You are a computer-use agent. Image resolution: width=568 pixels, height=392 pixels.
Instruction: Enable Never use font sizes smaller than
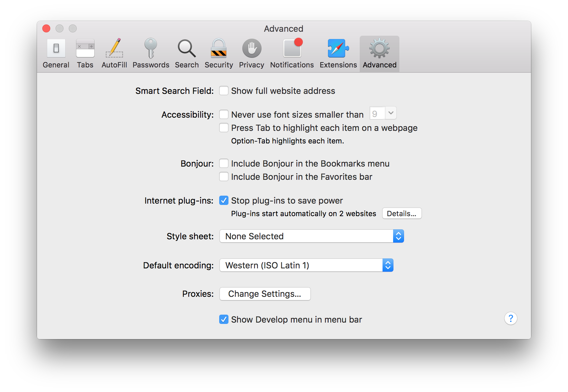[224, 114]
